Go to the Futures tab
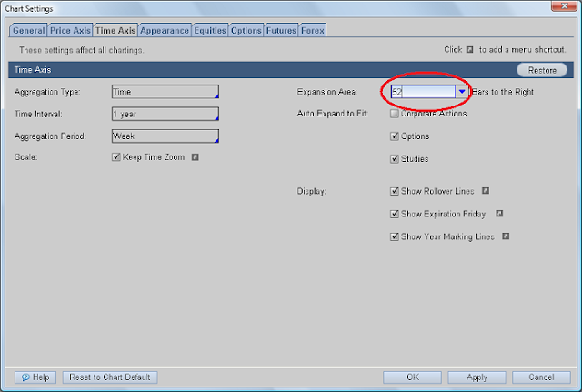Viewport: 582px width, 392px height. pos(281,30)
